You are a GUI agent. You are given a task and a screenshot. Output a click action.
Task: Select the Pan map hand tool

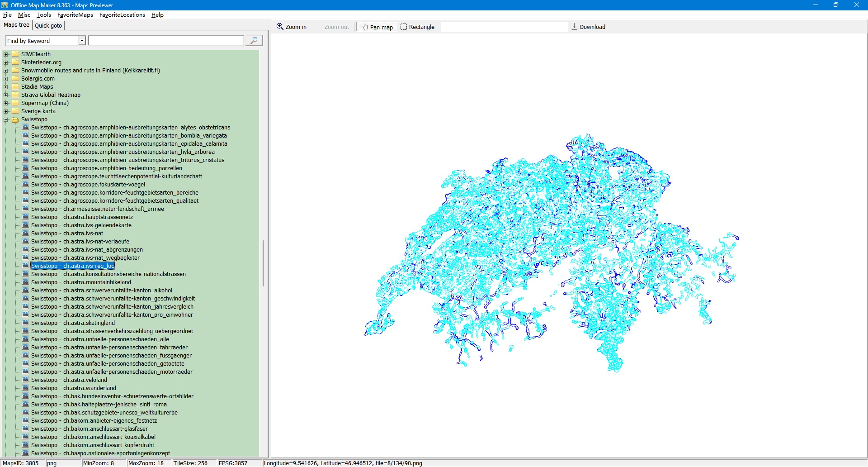pos(377,27)
